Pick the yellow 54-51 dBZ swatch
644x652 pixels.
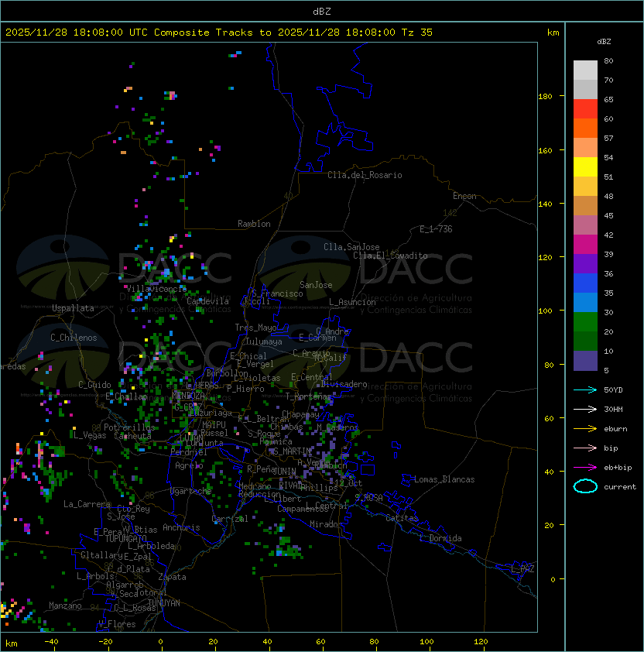(585, 166)
